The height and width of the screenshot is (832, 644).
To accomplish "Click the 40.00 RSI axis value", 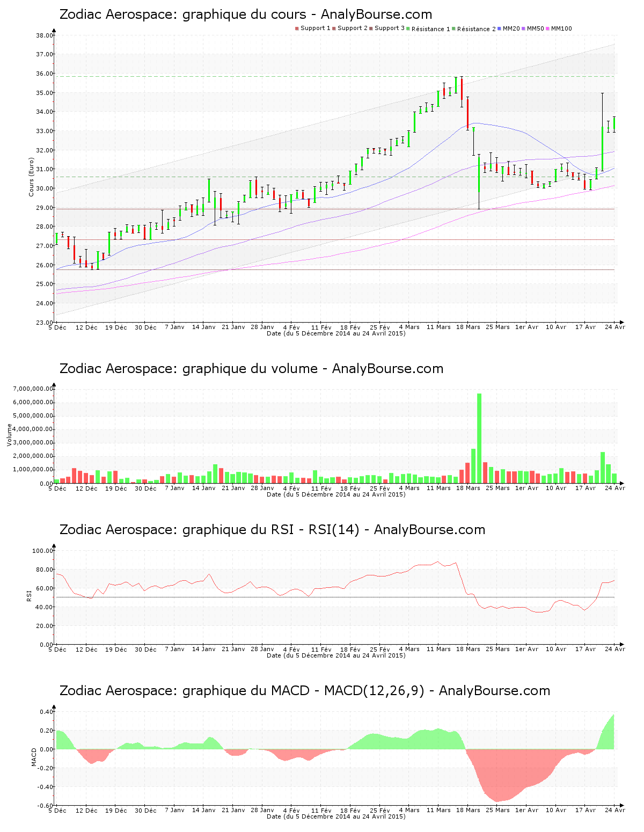I will click(x=45, y=607).
